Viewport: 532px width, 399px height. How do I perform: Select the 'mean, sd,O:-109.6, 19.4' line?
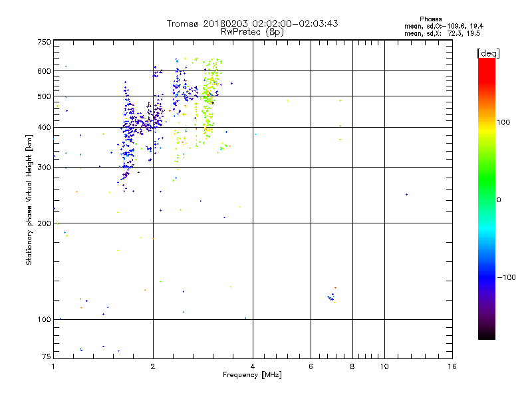(444, 26)
